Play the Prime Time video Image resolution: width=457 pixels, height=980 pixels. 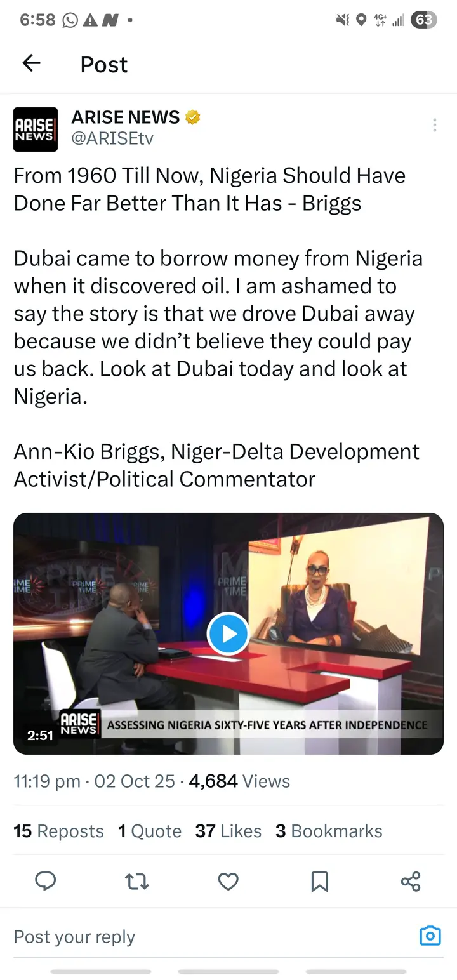228,633
